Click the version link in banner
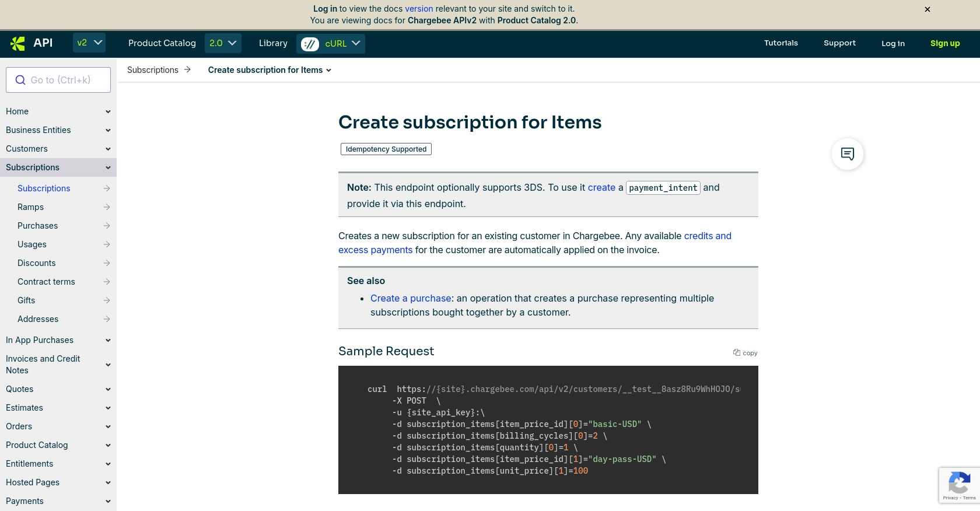The image size is (980, 511). point(419,9)
